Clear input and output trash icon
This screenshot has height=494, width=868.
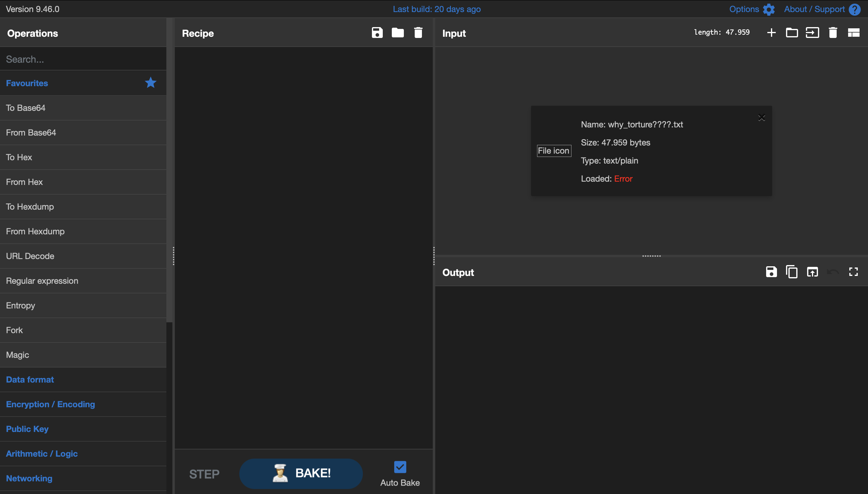[x=833, y=33]
